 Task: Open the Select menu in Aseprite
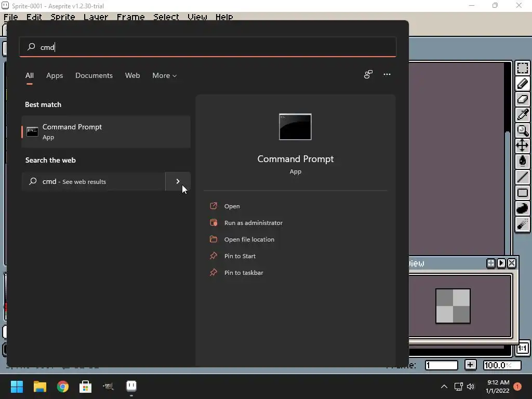166,17
